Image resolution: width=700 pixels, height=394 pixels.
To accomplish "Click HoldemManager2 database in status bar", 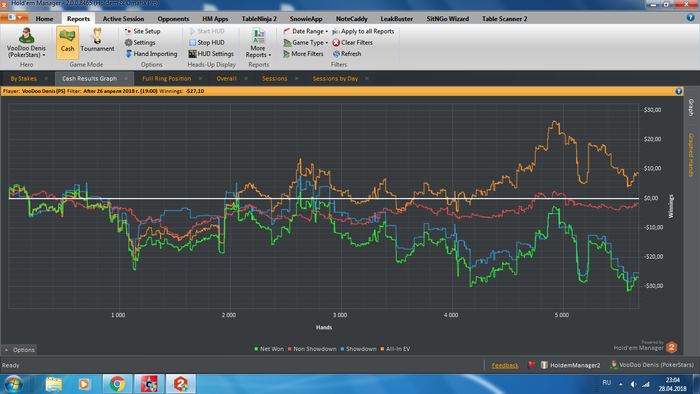I will pyautogui.click(x=570, y=365).
